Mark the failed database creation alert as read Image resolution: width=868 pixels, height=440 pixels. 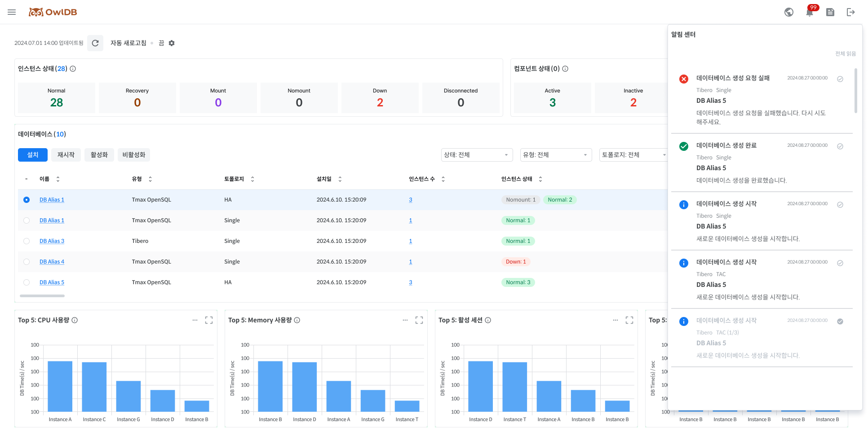pyautogui.click(x=840, y=79)
